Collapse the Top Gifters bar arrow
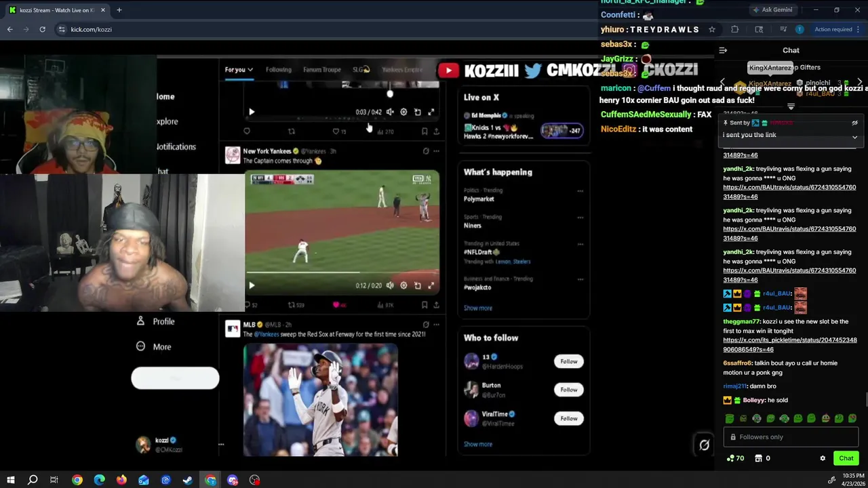Screen dimensions: 868x488 [791, 106]
